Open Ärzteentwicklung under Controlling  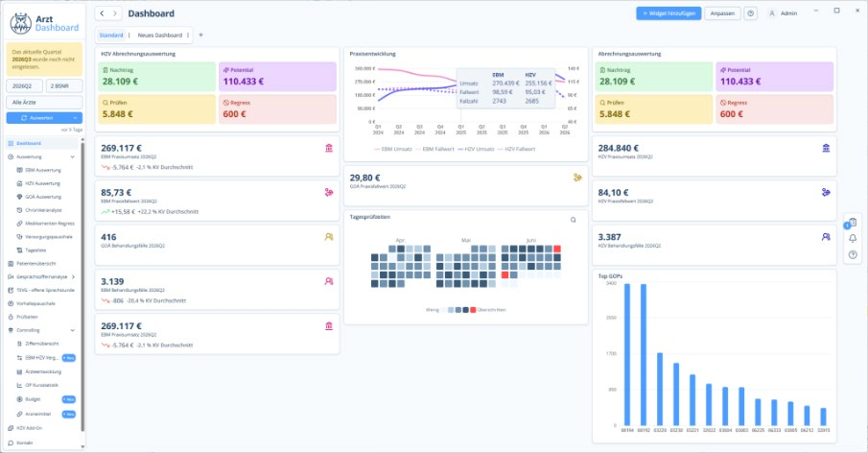tap(43, 371)
